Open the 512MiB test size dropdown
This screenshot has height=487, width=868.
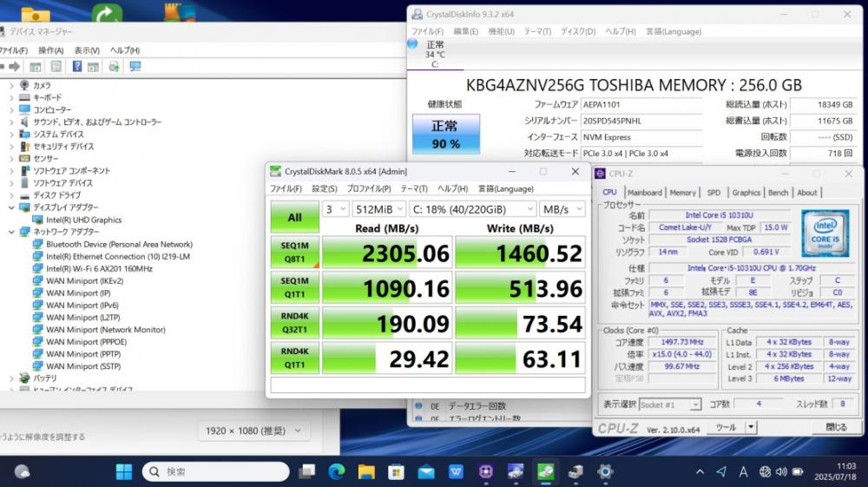tap(378, 209)
